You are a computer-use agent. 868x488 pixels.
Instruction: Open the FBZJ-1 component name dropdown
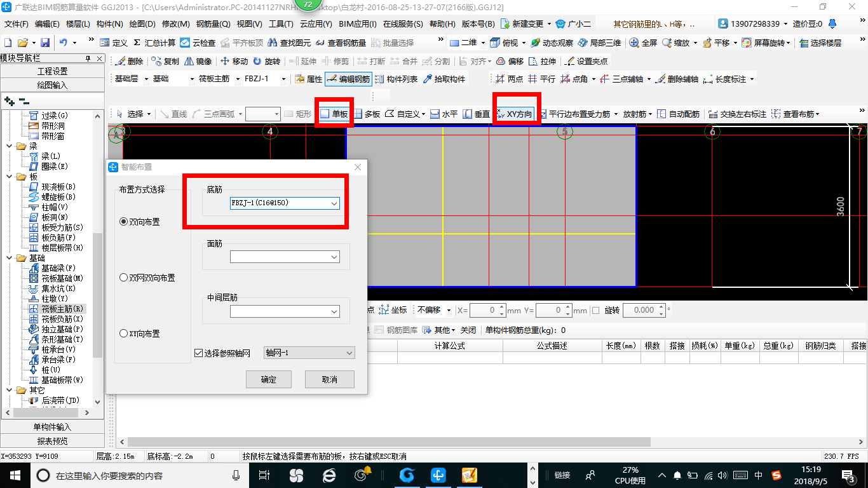266,79
